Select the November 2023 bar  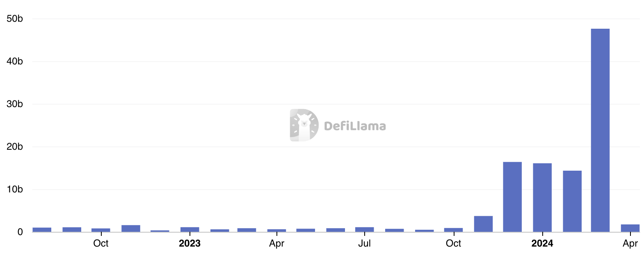click(x=483, y=224)
